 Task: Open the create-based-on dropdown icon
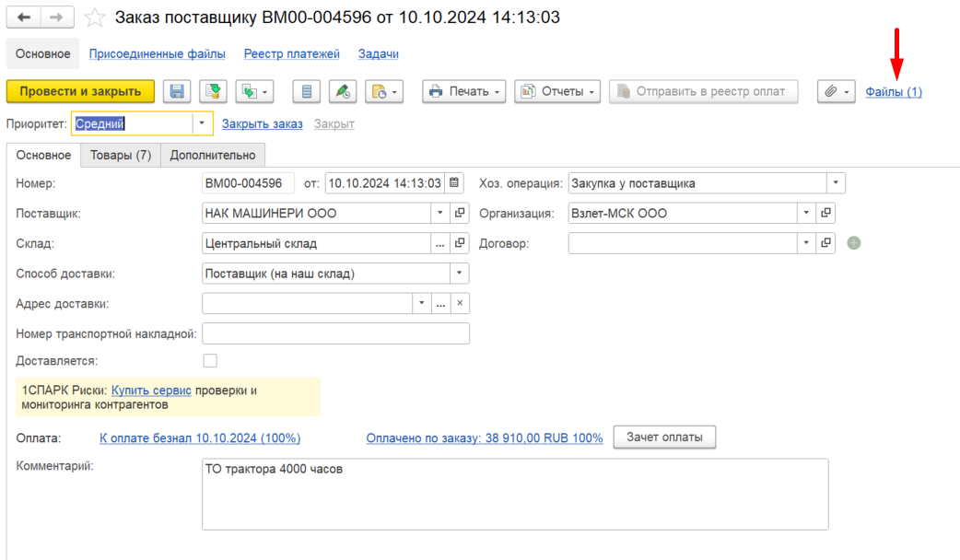[x=254, y=91]
